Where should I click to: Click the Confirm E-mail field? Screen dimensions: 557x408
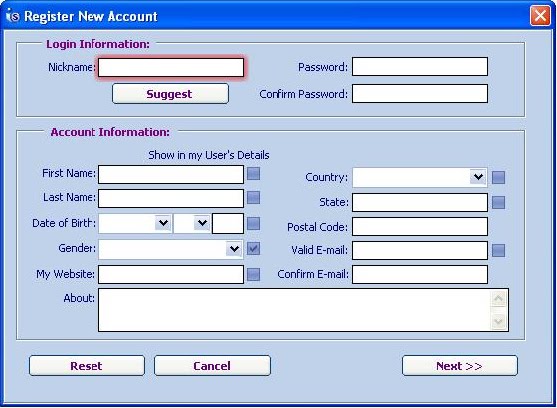420,274
